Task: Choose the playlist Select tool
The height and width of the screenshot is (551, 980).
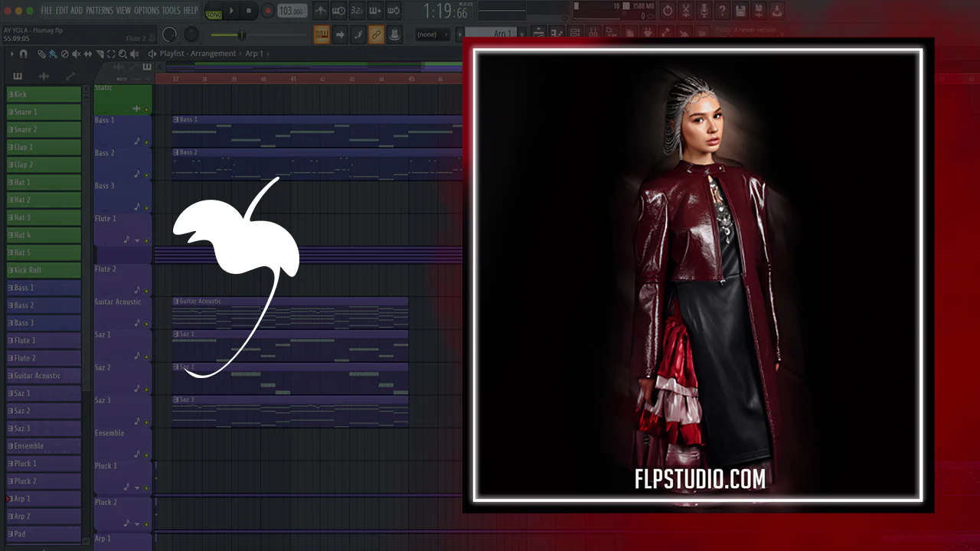Action: point(111,54)
